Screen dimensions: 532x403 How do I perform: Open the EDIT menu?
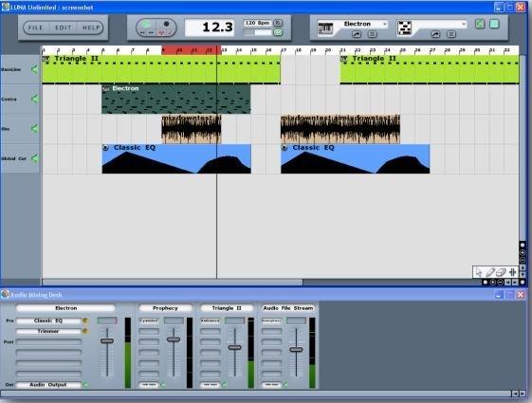[x=64, y=27]
